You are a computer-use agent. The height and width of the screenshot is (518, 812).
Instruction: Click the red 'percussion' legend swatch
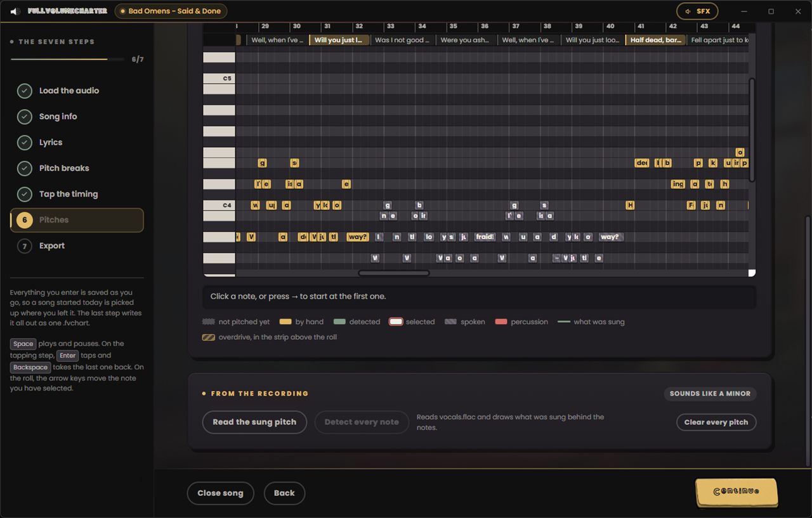pos(501,322)
